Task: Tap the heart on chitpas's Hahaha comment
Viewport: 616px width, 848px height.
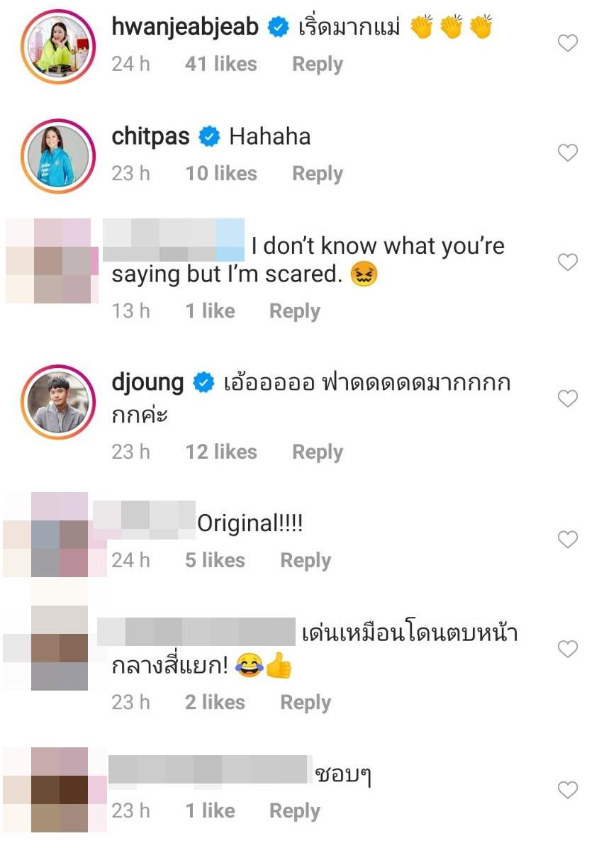Action: pos(567,153)
